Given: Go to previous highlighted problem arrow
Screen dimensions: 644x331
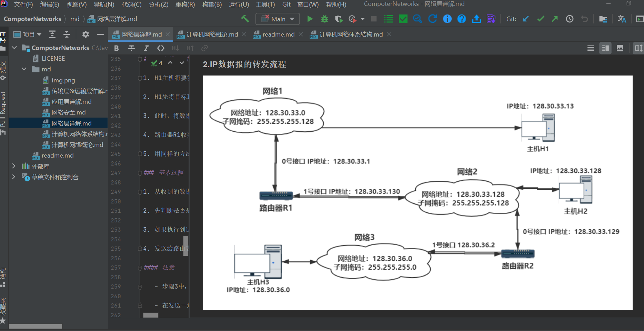Looking at the screenshot, I should 170,63.
